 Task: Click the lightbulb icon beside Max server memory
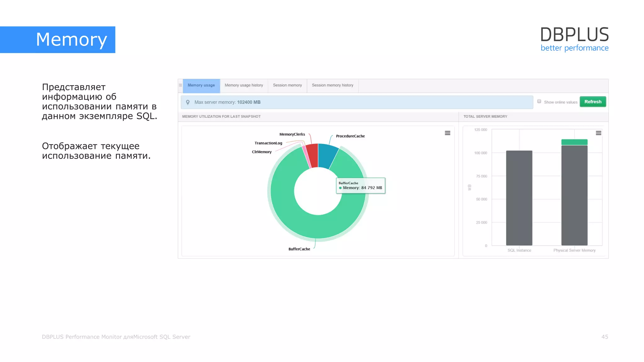pyautogui.click(x=188, y=102)
